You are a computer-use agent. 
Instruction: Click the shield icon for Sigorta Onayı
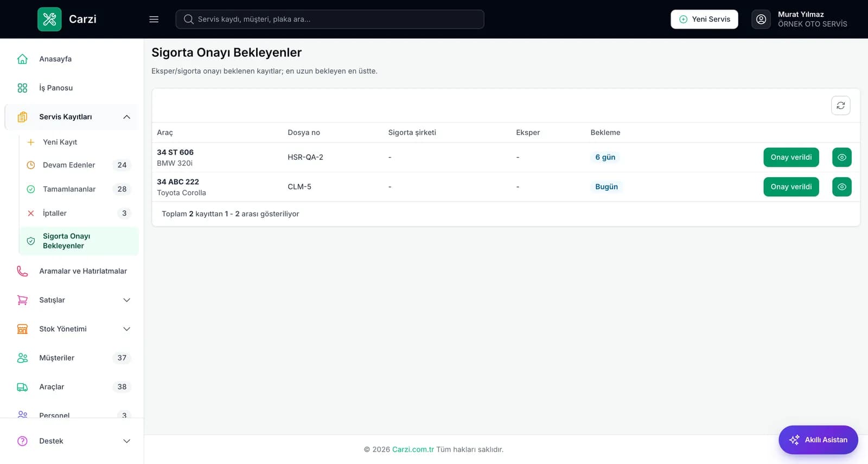pyautogui.click(x=31, y=241)
